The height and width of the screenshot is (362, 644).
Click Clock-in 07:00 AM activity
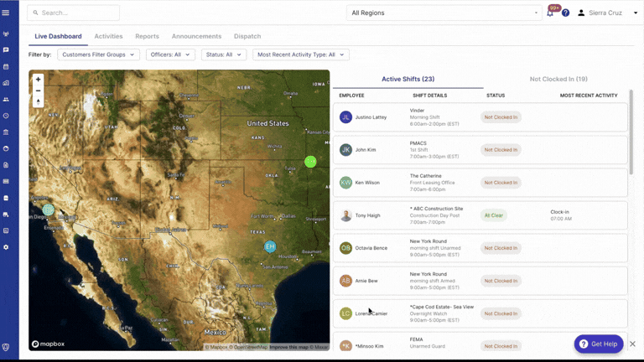click(x=561, y=215)
